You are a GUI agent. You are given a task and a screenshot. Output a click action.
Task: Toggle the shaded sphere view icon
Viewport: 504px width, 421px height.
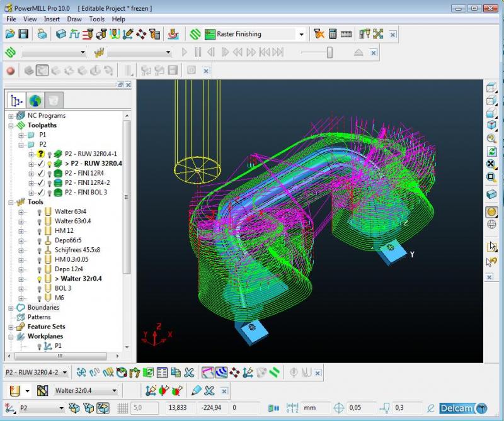pos(491,211)
